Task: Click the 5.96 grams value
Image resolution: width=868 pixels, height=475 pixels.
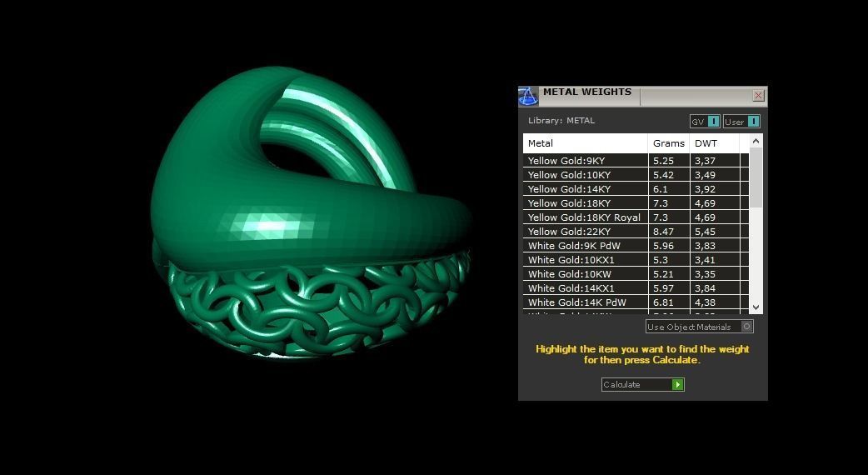Action: [663, 245]
